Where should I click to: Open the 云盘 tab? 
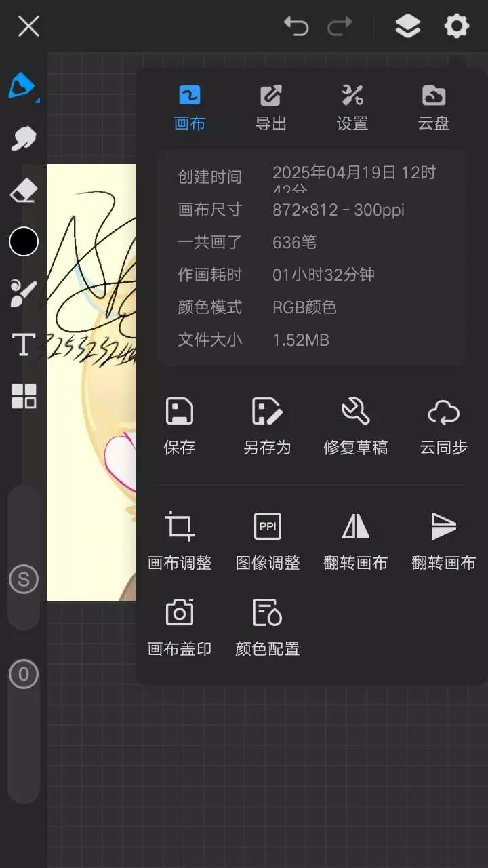434,108
